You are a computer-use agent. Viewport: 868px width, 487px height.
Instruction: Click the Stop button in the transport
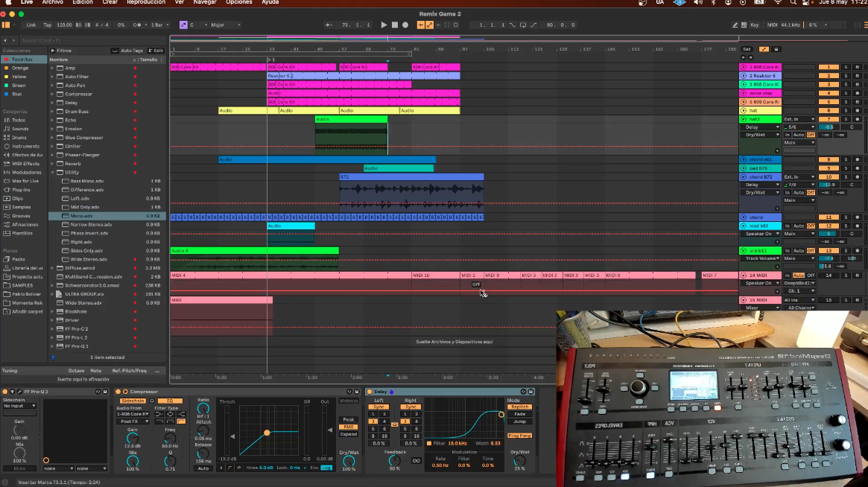(x=395, y=25)
